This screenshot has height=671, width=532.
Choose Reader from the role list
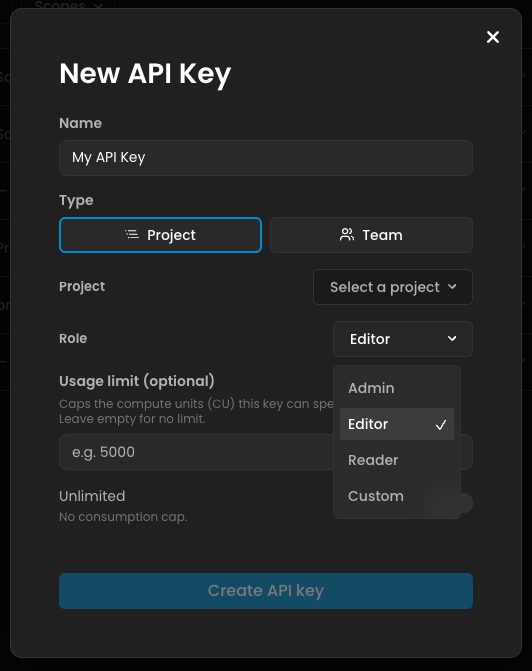pyautogui.click(x=397, y=460)
